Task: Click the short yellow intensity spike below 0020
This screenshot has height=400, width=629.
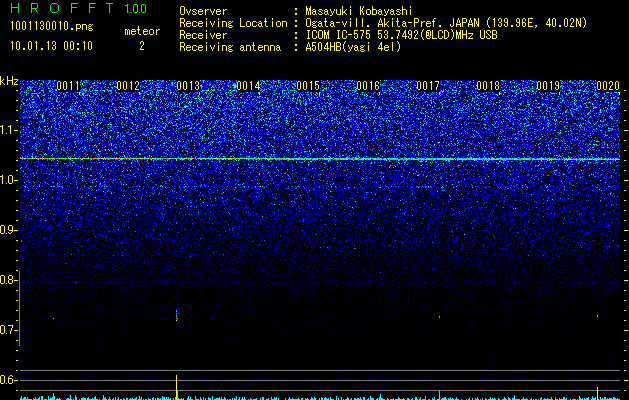Action: (x=597, y=393)
